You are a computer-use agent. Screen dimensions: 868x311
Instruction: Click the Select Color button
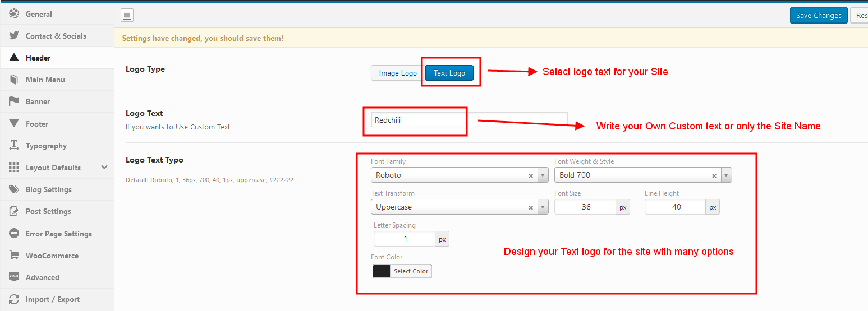point(411,271)
